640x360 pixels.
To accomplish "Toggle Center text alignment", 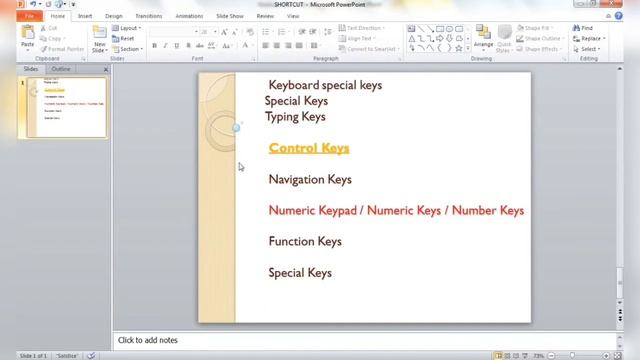I will click(277, 46).
